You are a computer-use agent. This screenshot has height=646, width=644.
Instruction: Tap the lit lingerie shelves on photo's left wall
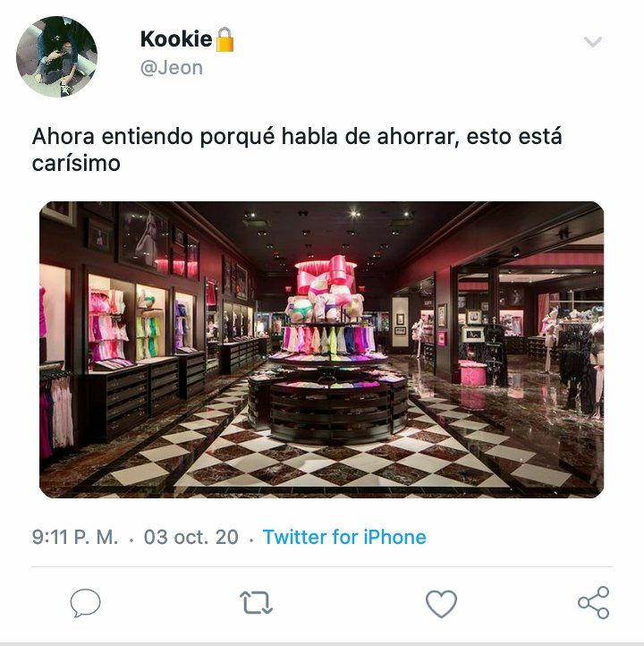[140, 319]
